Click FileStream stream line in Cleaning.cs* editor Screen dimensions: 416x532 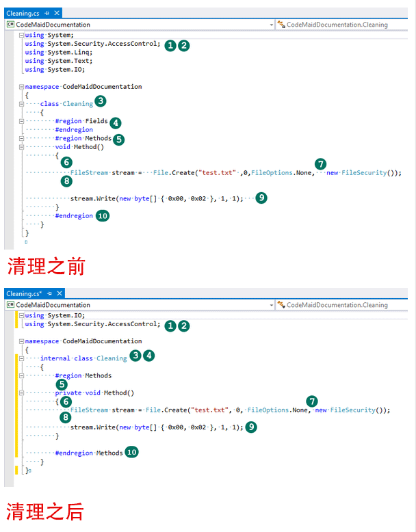(x=231, y=410)
